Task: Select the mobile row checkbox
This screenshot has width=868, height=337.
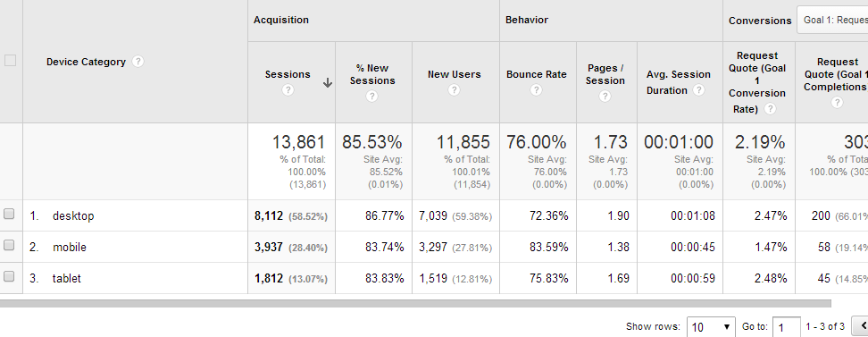Action: pyautogui.click(x=9, y=245)
